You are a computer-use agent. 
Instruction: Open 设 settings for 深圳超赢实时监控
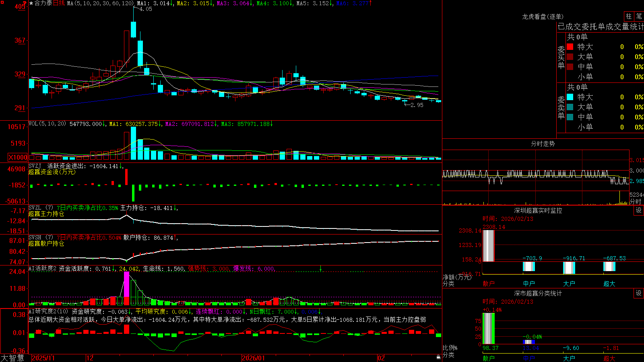[x=639, y=210]
